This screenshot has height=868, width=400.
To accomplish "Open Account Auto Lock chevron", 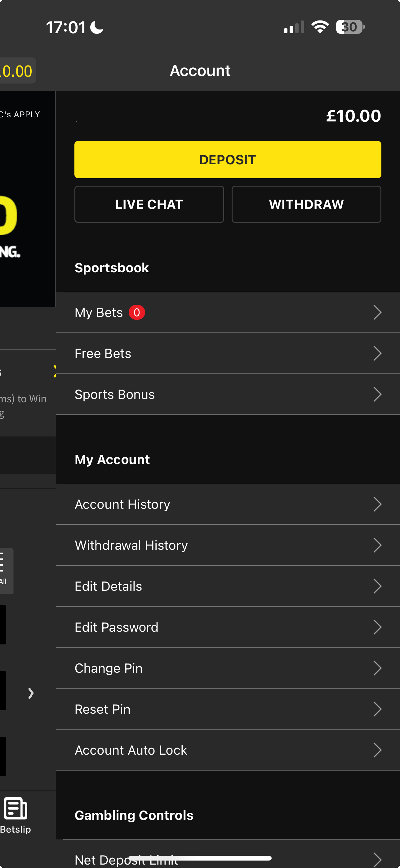I will 377,750.
